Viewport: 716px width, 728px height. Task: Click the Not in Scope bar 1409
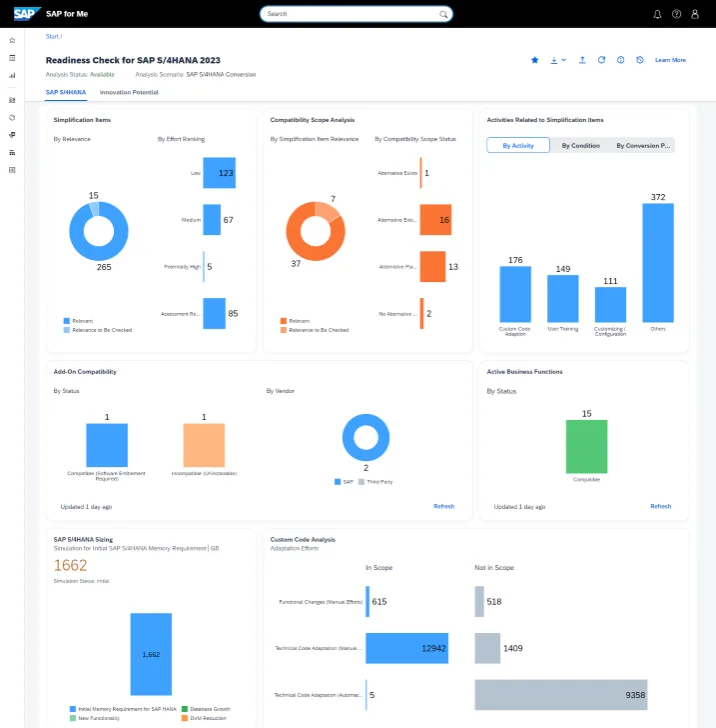pos(488,648)
